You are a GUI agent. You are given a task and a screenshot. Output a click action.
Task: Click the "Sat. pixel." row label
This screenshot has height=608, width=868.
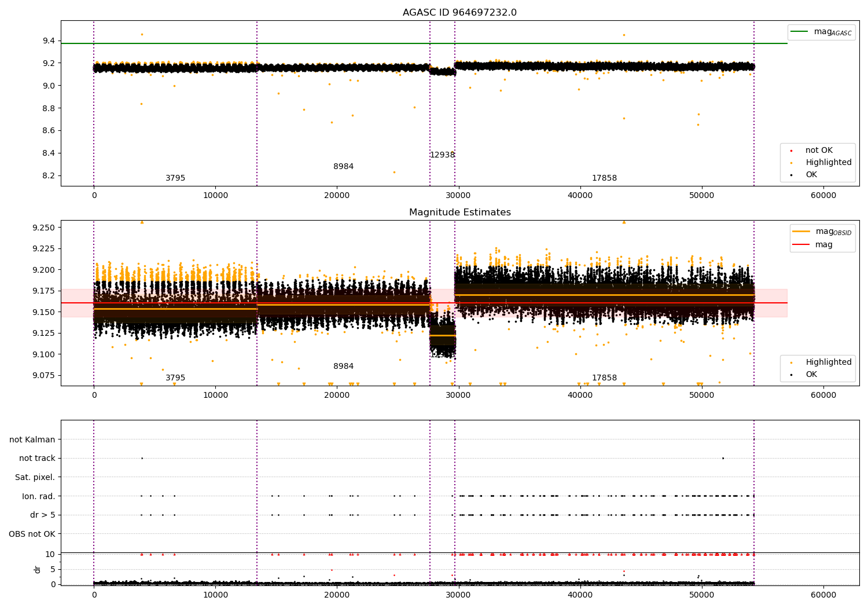point(35,478)
